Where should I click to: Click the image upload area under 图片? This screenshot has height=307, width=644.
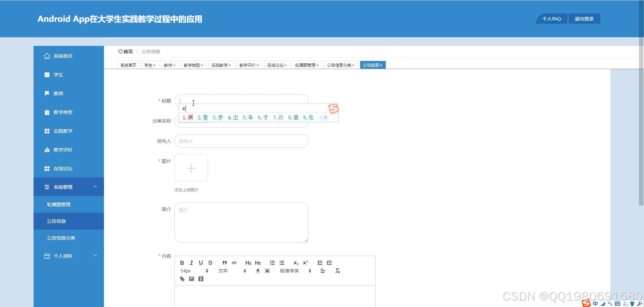(191, 168)
